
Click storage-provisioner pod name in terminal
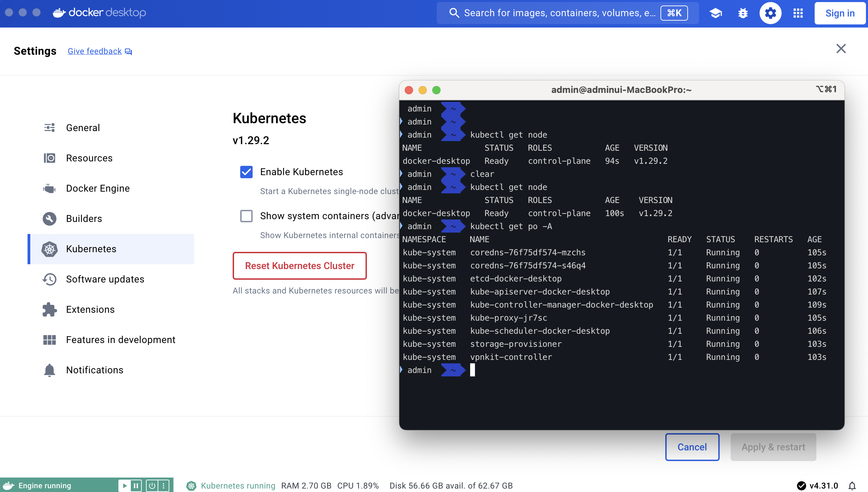pyautogui.click(x=516, y=344)
